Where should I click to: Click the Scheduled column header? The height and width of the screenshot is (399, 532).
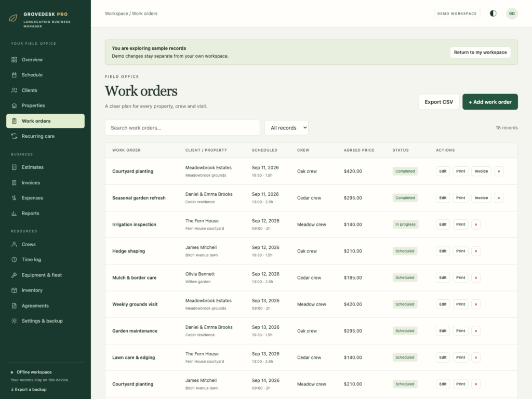pyautogui.click(x=264, y=150)
